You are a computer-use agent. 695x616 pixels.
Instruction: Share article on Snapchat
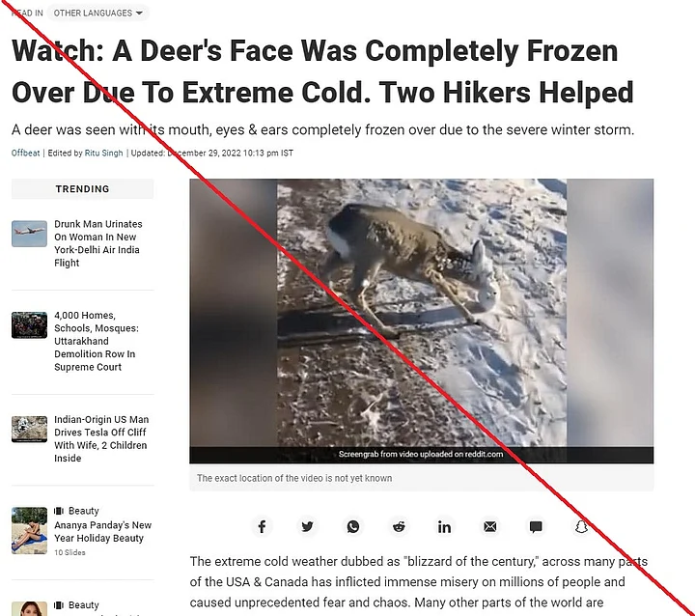581,526
